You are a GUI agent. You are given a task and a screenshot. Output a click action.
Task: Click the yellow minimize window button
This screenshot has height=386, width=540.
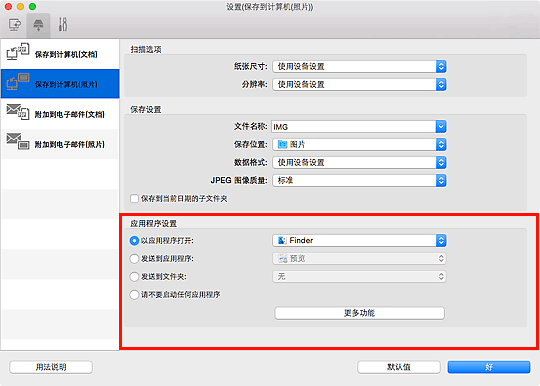20,7
